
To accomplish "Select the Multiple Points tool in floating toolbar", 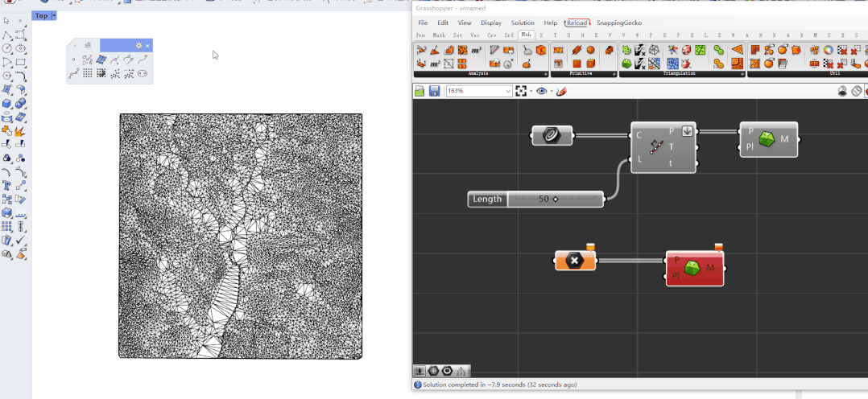I will tap(88, 60).
